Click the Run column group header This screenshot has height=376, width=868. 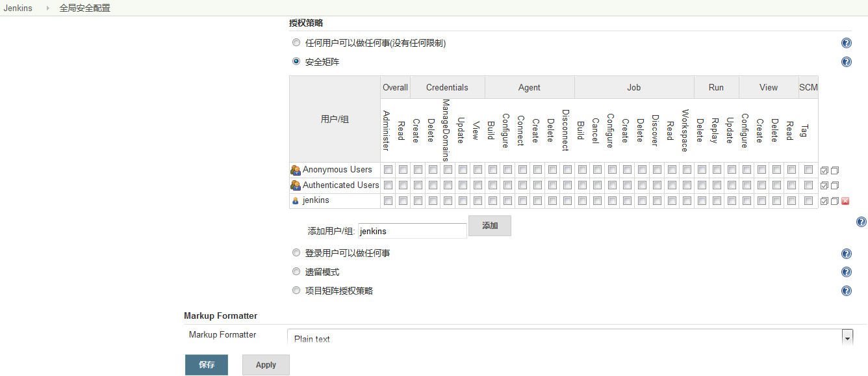coord(717,88)
